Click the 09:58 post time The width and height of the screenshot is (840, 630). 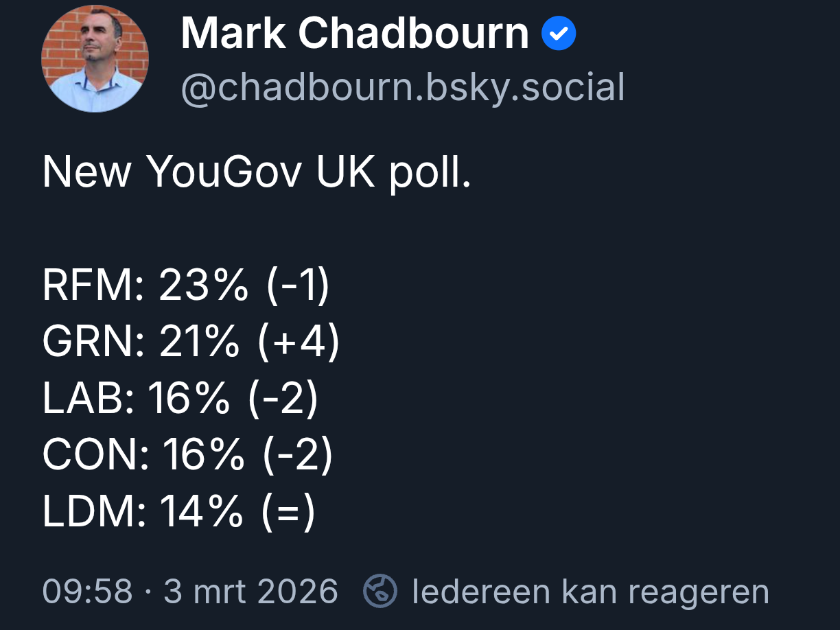tap(87, 592)
